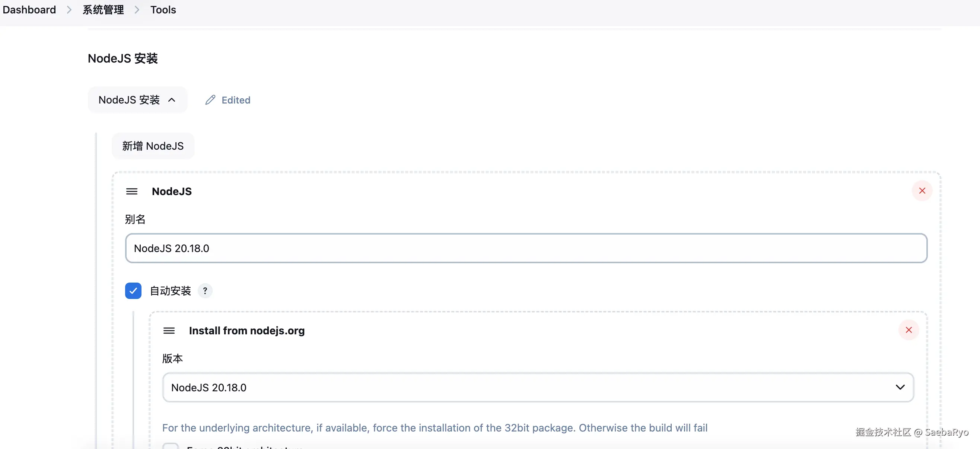This screenshot has width=980, height=449.
Task: Grab the Install from nodejs.org drag handle
Action: [x=169, y=331]
